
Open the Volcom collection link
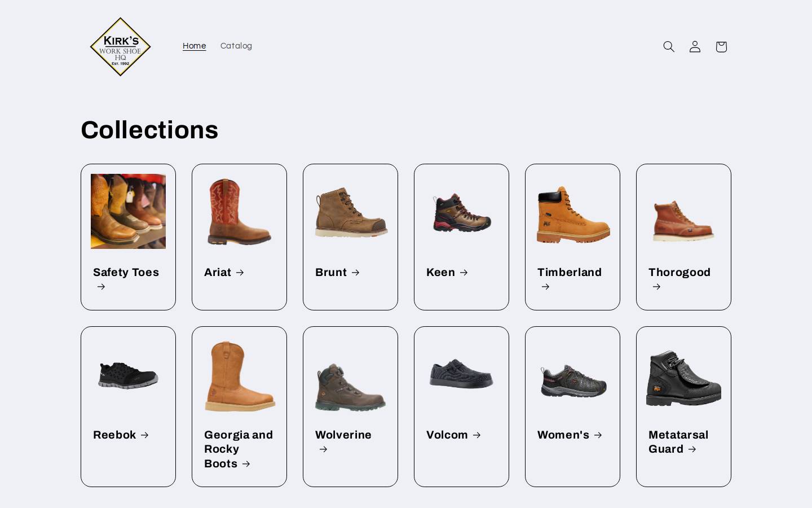coord(453,435)
